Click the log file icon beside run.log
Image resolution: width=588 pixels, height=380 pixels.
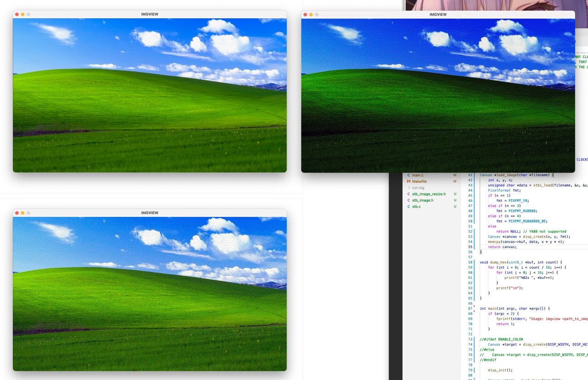point(408,188)
